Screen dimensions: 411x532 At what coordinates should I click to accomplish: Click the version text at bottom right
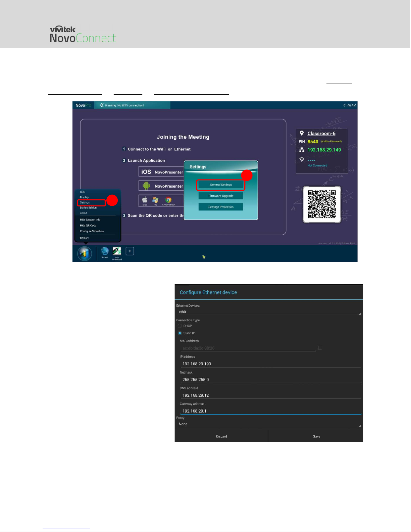pos(337,243)
